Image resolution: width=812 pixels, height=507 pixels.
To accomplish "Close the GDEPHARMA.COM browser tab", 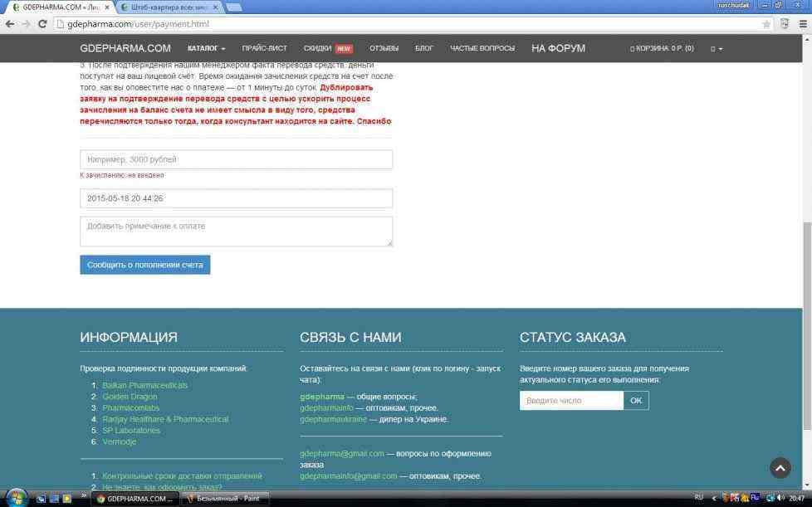I will click(106, 7).
